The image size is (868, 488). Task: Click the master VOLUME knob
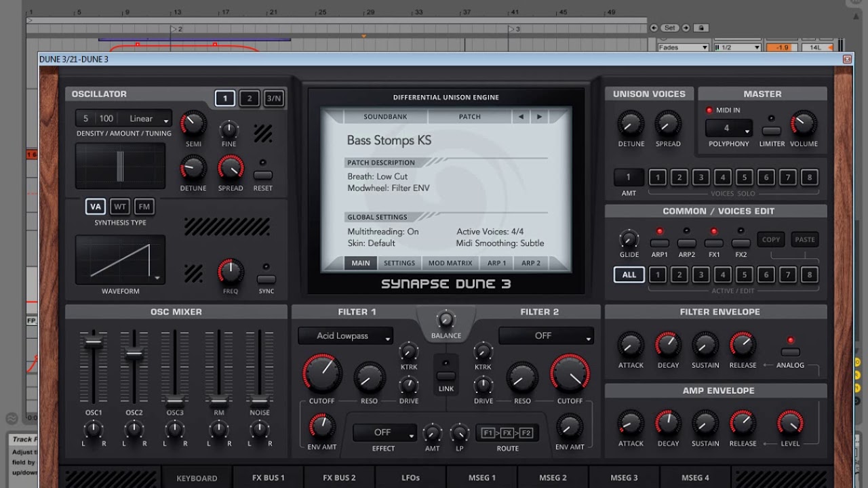tap(804, 124)
